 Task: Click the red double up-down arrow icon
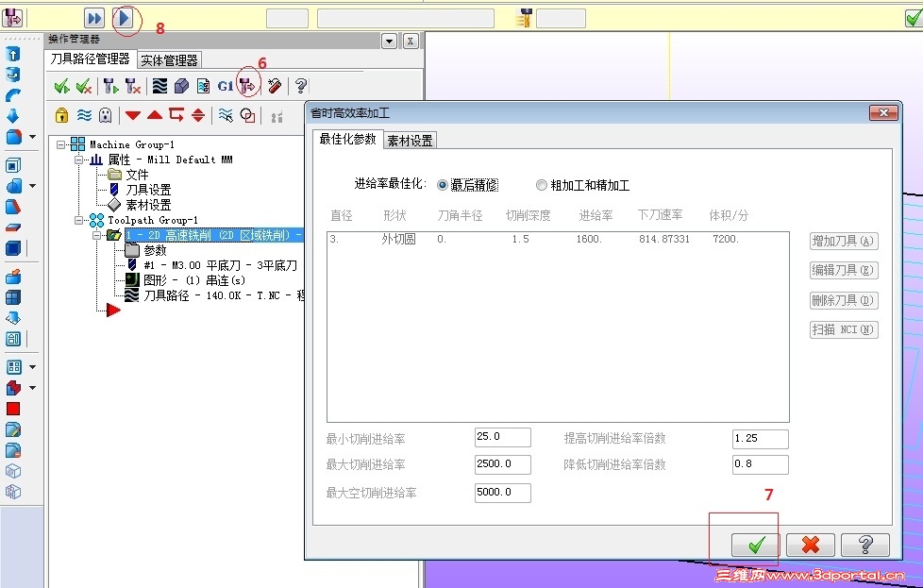point(198,115)
